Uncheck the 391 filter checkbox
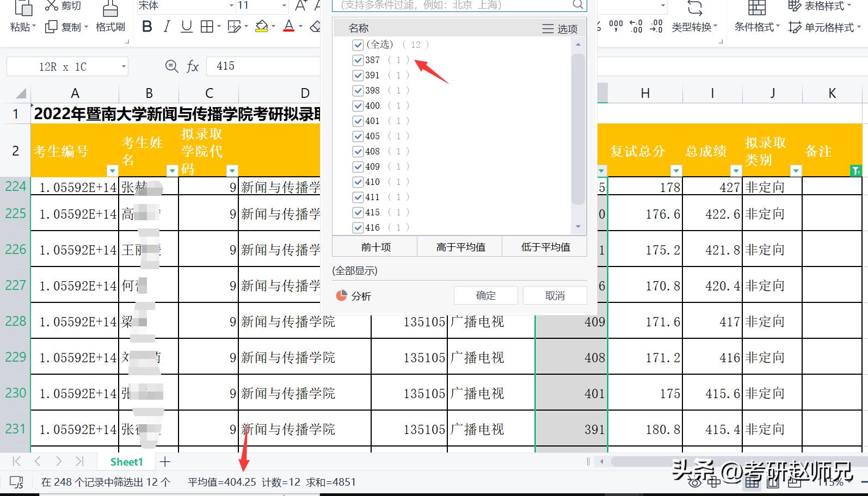The height and width of the screenshot is (496, 868). tap(358, 75)
